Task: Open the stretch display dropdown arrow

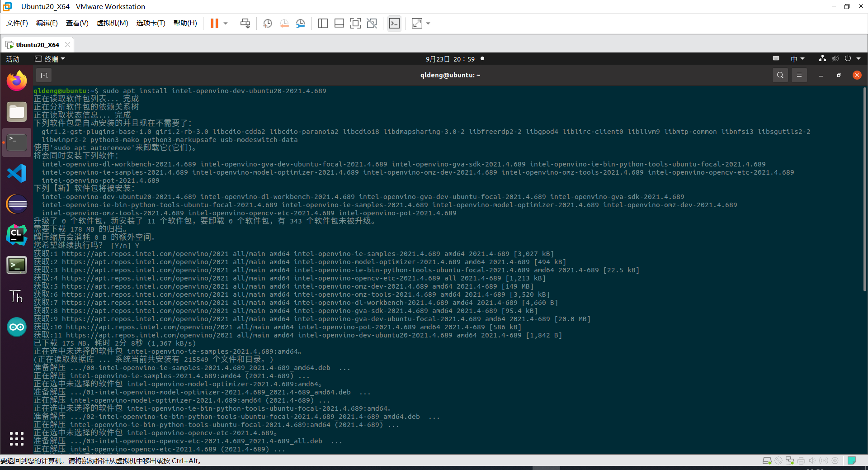Action: click(x=428, y=24)
